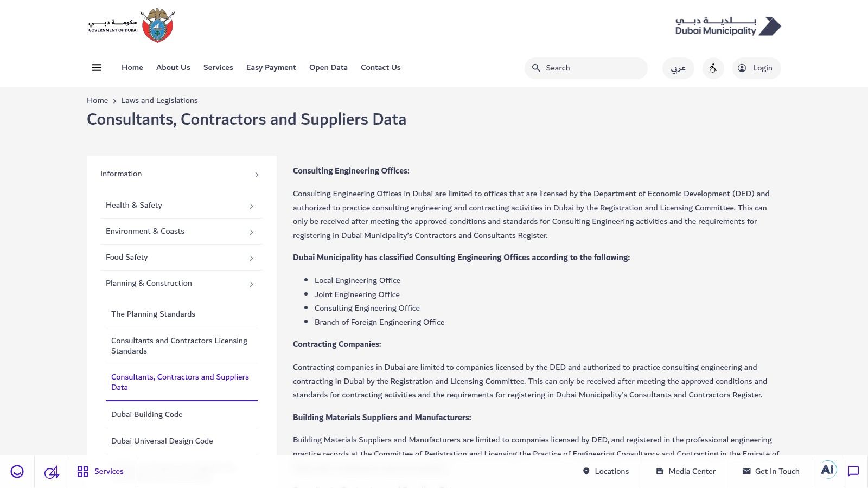This screenshot has height=488, width=868.
Task: Click the happiness meter smiley icon
Action: tap(17, 471)
